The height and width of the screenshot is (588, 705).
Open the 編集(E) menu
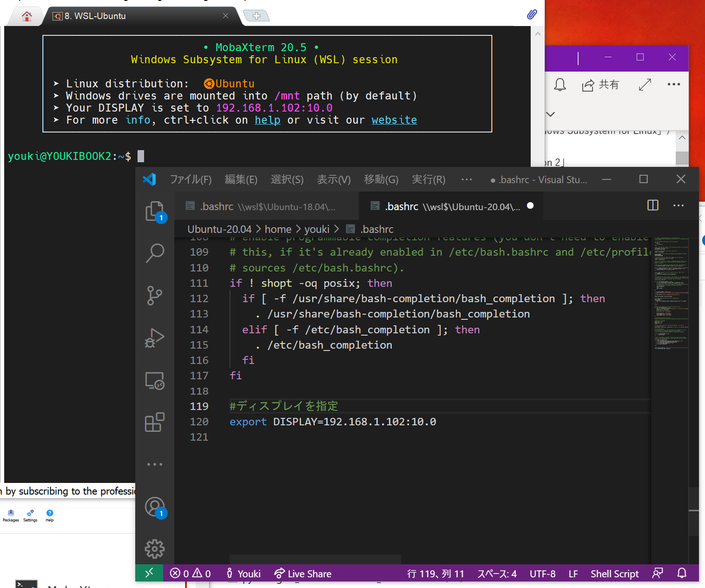(241, 179)
